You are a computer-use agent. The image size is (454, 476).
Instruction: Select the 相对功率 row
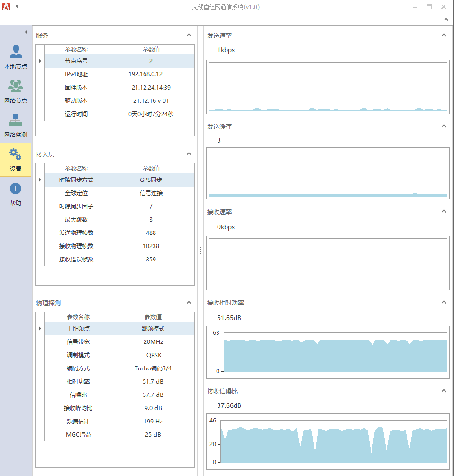coord(119,382)
